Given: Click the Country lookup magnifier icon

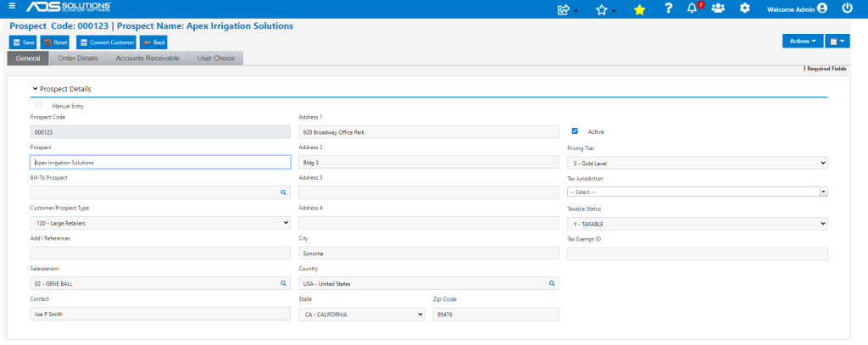Looking at the screenshot, I should [x=551, y=283].
